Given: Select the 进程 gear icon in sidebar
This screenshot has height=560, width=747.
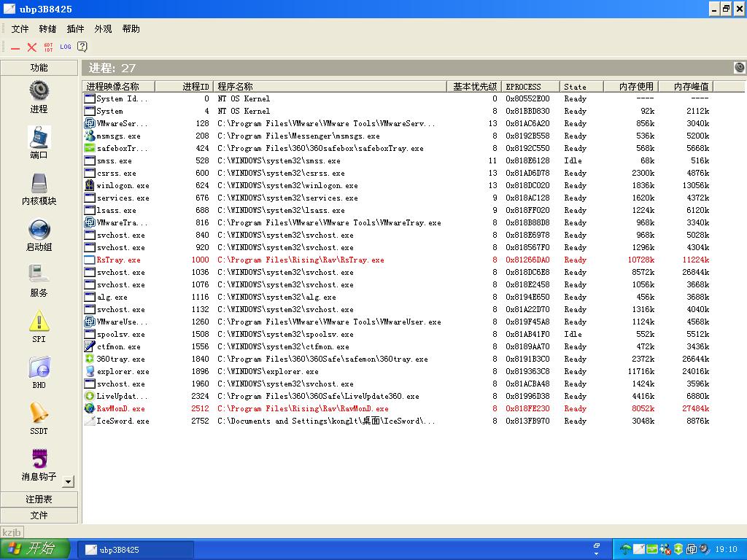Looking at the screenshot, I should click(x=39, y=90).
